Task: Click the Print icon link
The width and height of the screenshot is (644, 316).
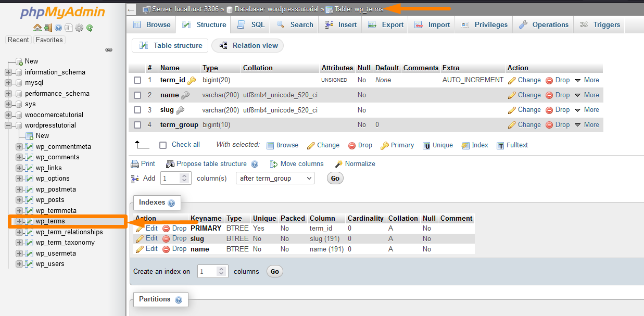Action: [x=143, y=163]
